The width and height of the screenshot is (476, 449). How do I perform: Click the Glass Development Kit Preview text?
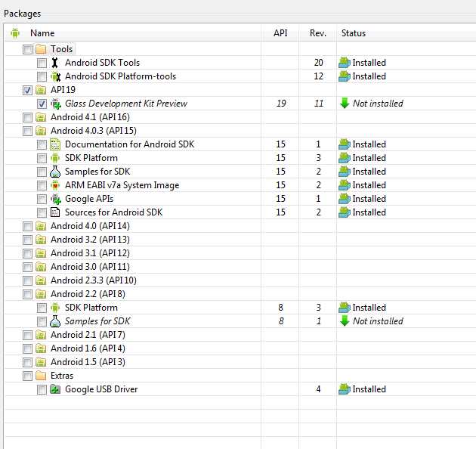pos(126,104)
